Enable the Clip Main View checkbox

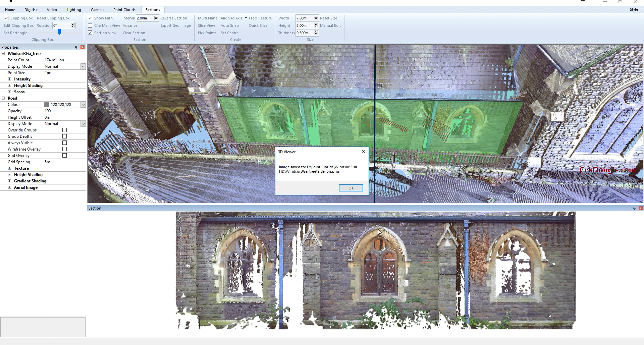pos(90,25)
